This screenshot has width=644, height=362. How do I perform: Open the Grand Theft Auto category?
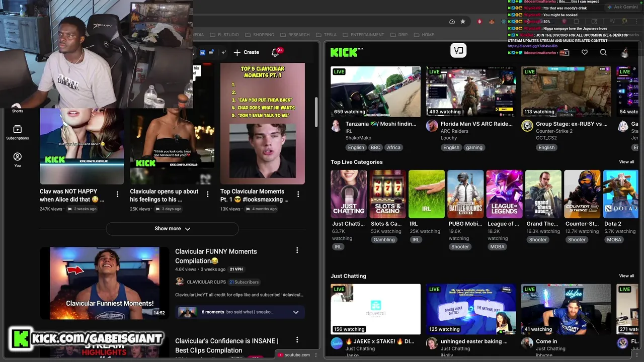[543, 194]
